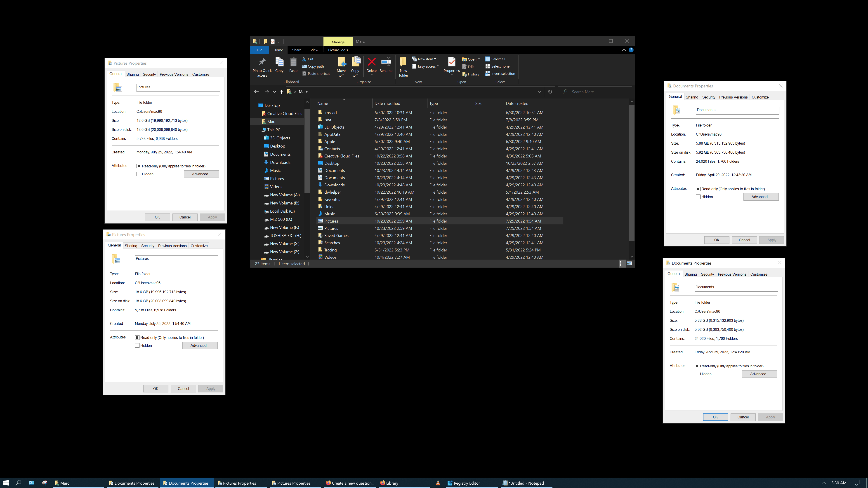This screenshot has height=488, width=868.
Task: Click OK in active Documents Properties window
Action: click(x=715, y=417)
